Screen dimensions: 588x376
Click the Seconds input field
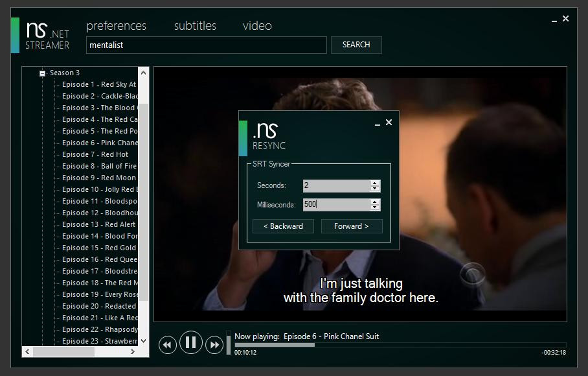[336, 185]
